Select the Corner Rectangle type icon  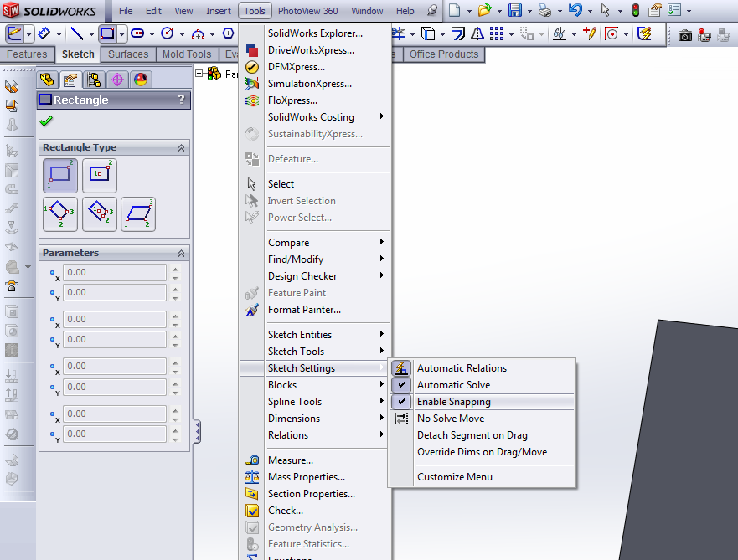[60, 176]
